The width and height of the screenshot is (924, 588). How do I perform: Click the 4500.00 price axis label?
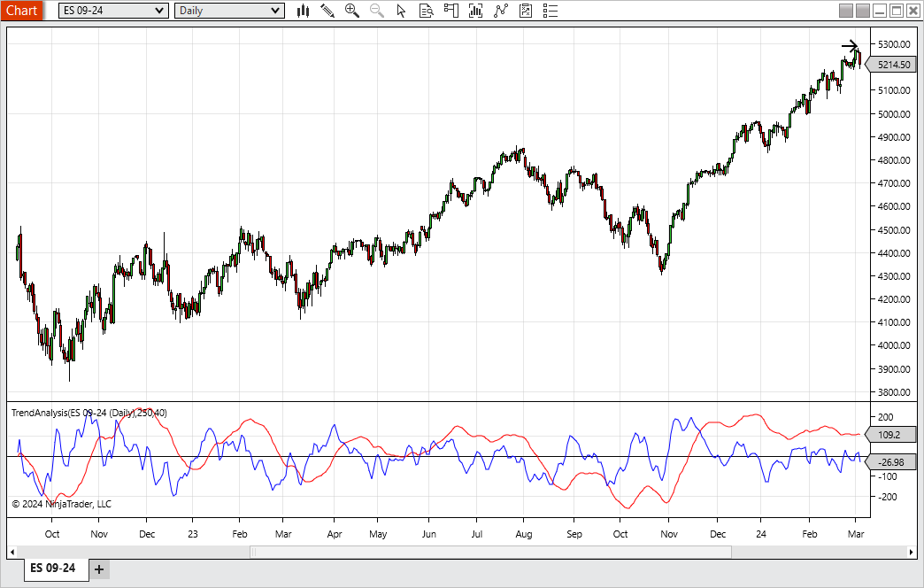pos(894,230)
